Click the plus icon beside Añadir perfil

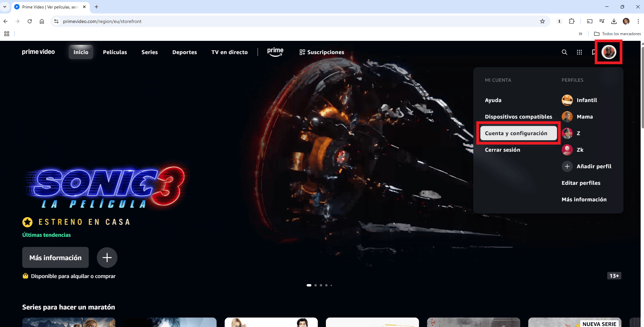pos(567,166)
